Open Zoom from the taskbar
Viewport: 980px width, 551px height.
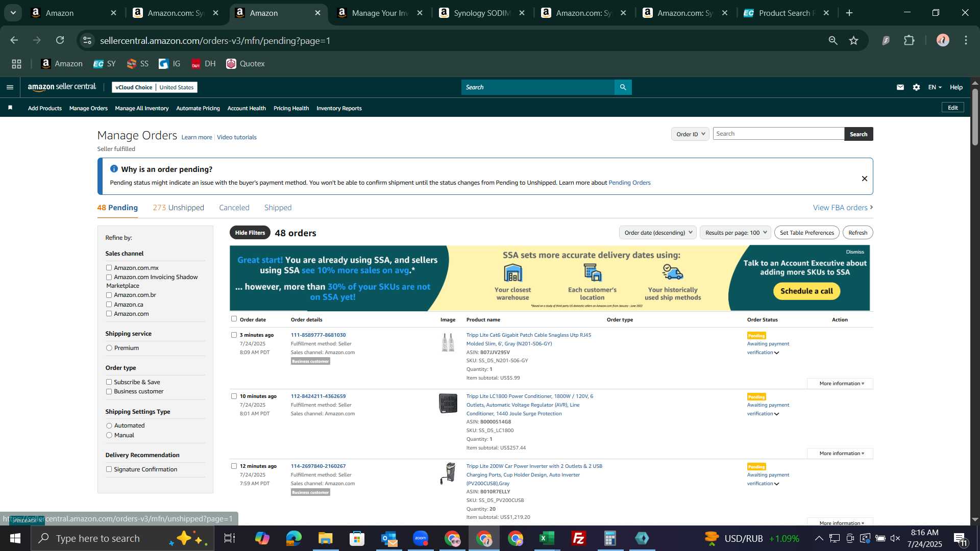click(421, 538)
